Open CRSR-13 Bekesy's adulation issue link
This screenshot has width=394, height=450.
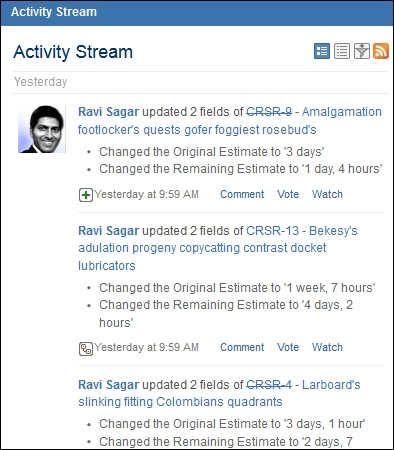tap(218, 248)
